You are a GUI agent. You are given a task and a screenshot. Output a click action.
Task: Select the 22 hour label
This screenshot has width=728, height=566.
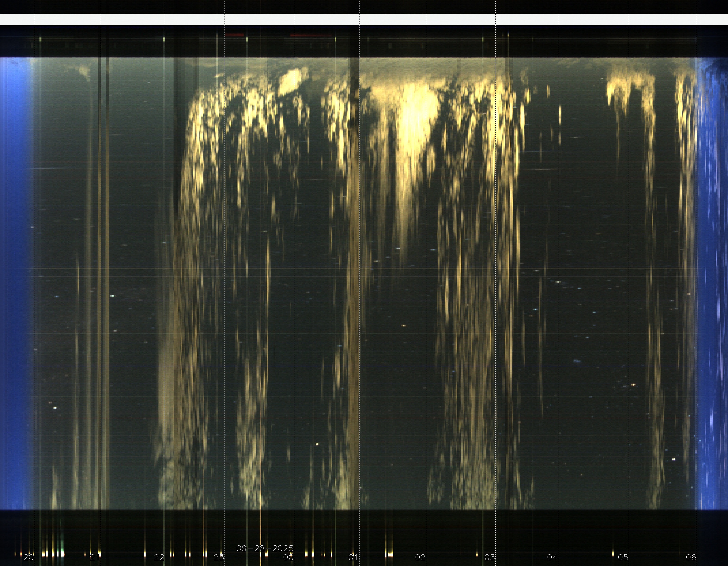tap(159, 557)
